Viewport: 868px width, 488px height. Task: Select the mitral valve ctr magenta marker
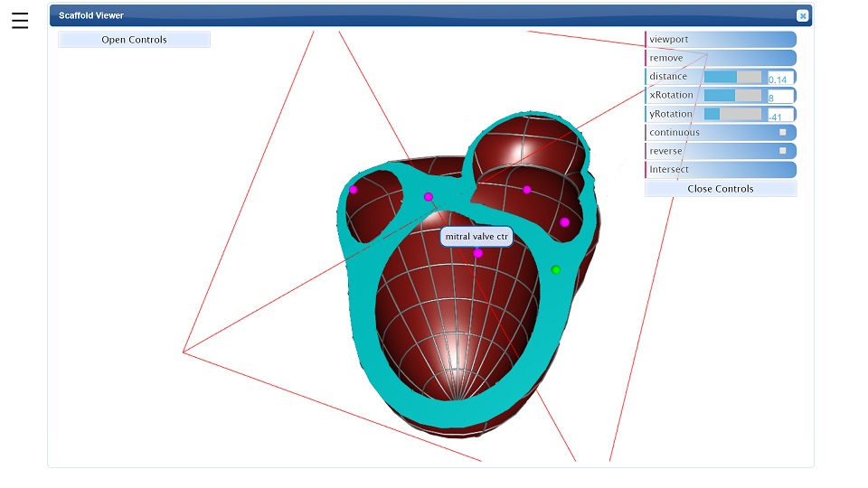coord(477,253)
